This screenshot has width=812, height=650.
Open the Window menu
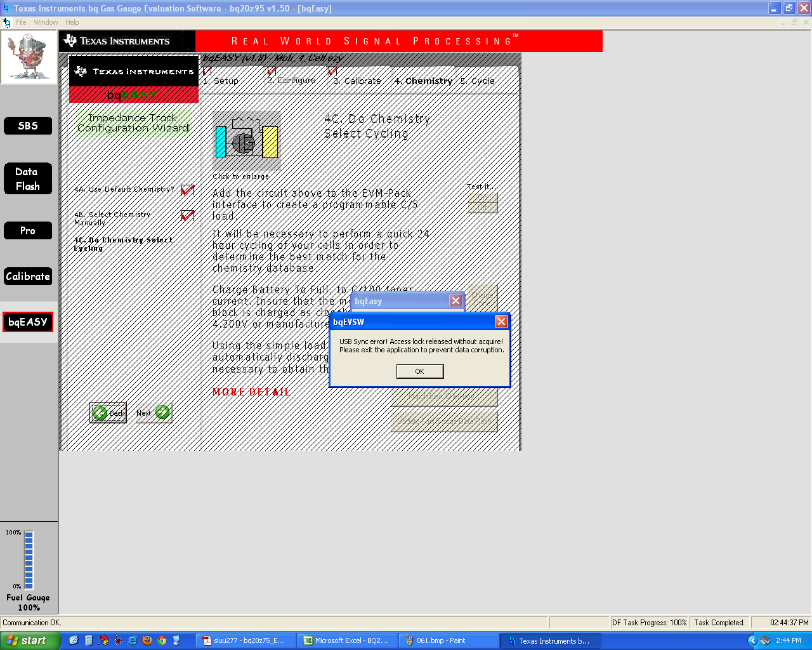click(46, 22)
